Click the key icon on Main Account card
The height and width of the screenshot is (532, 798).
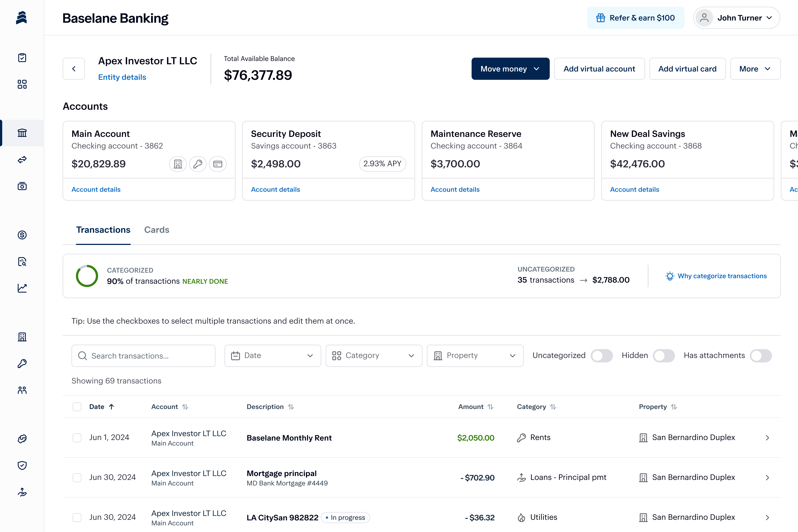point(198,164)
